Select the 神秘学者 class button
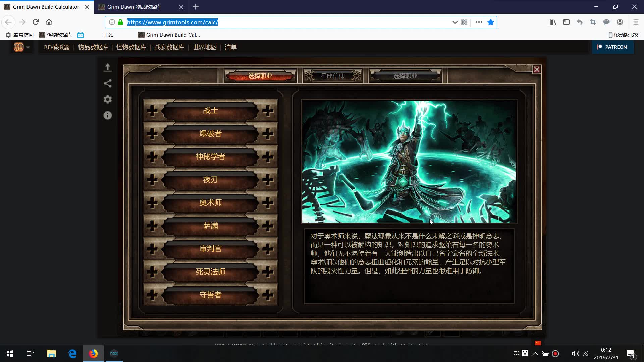644x362 pixels. (210, 157)
